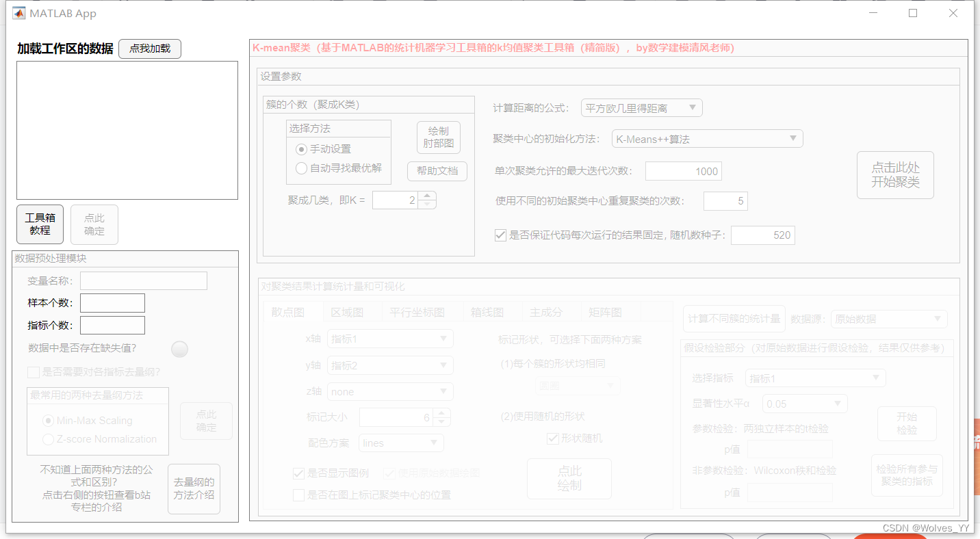Viewport: 980px width, 539px height.
Task: Enable 是否需要对各指标去量纲 checkbox
Action: tap(34, 372)
